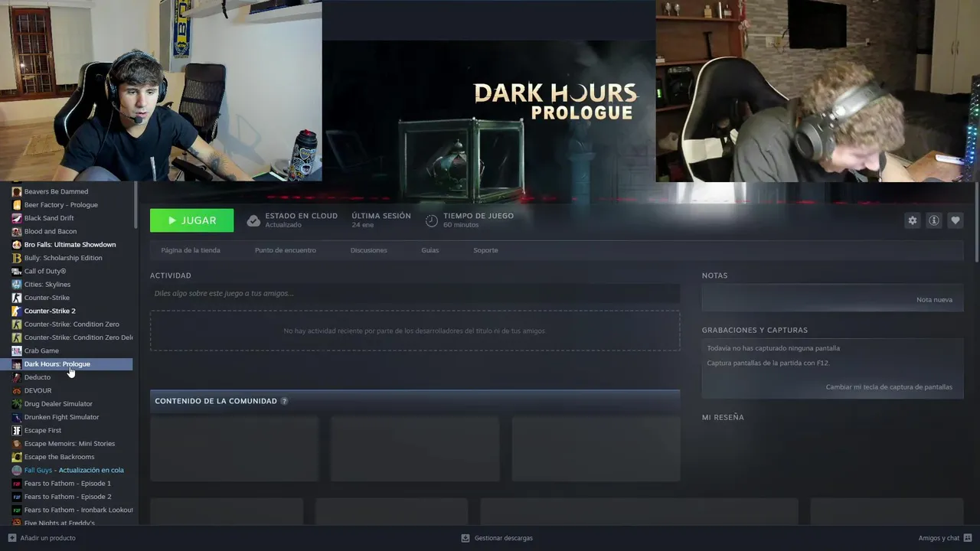Open friends and chat icon
This screenshot has height=551, width=980.
tap(968, 538)
